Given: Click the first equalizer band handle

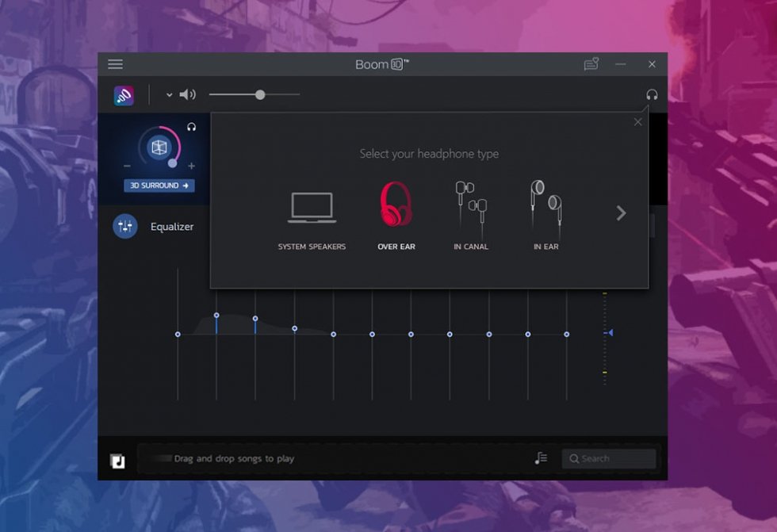Looking at the screenshot, I should (x=178, y=335).
